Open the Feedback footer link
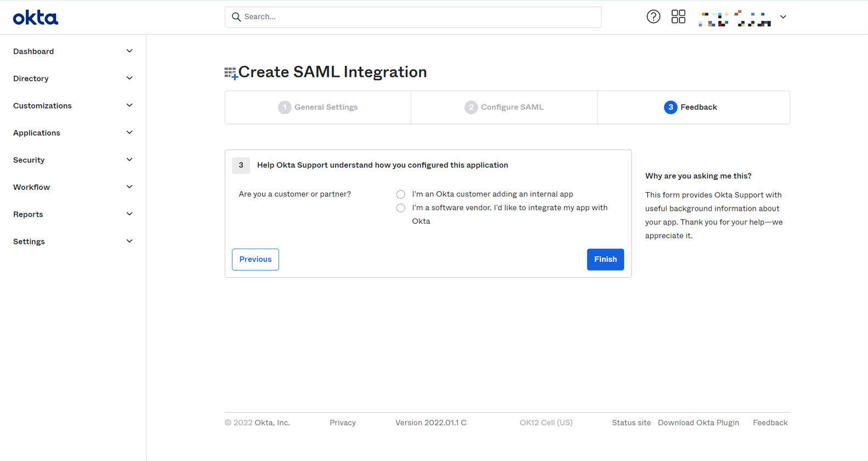 [x=770, y=423]
